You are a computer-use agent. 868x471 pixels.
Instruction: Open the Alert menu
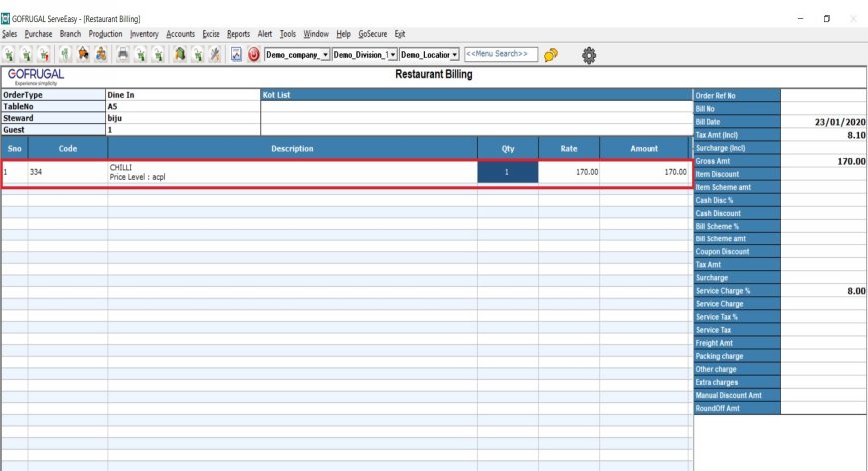click(x=265, y=34)
